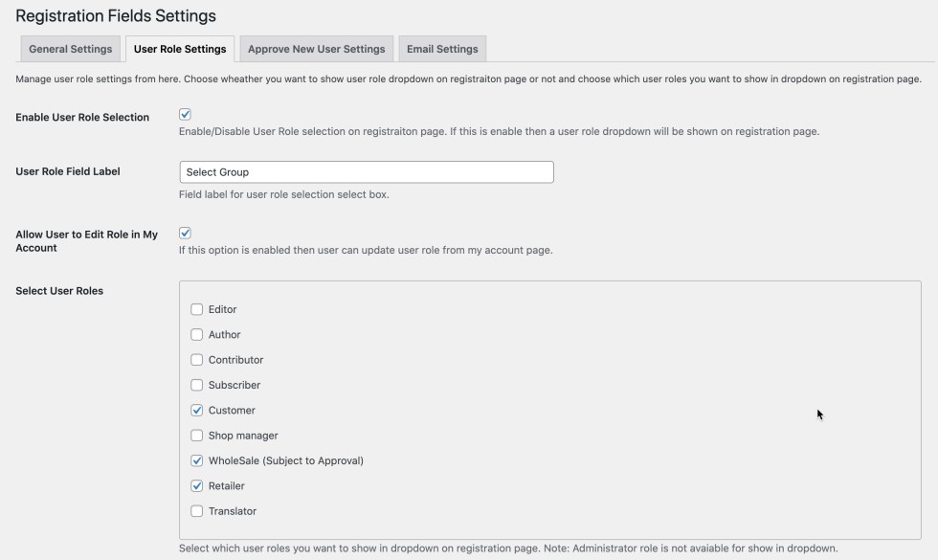Disable WholeSale (Subject to Approval) role
The height and width of the screenshot is (560, 938).
point(197,460)
